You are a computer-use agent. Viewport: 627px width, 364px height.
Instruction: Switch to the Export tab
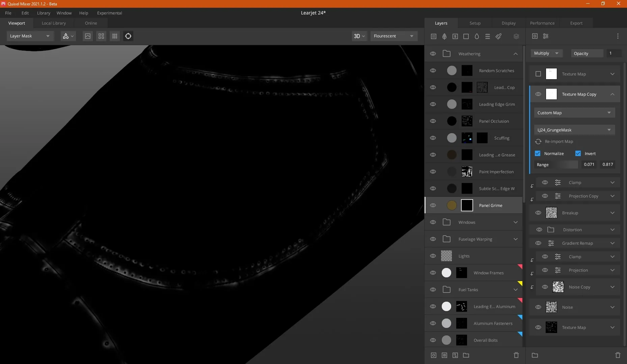(576, 23)
